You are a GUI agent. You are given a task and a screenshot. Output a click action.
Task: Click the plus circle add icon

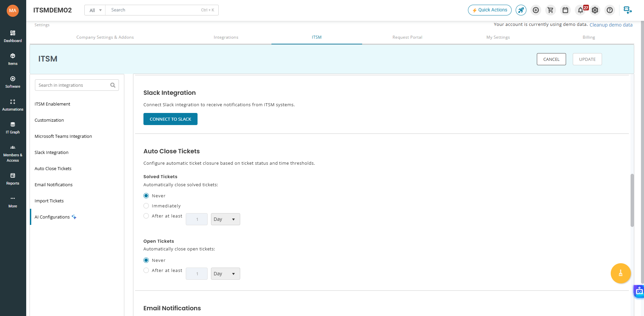[536, 10]
